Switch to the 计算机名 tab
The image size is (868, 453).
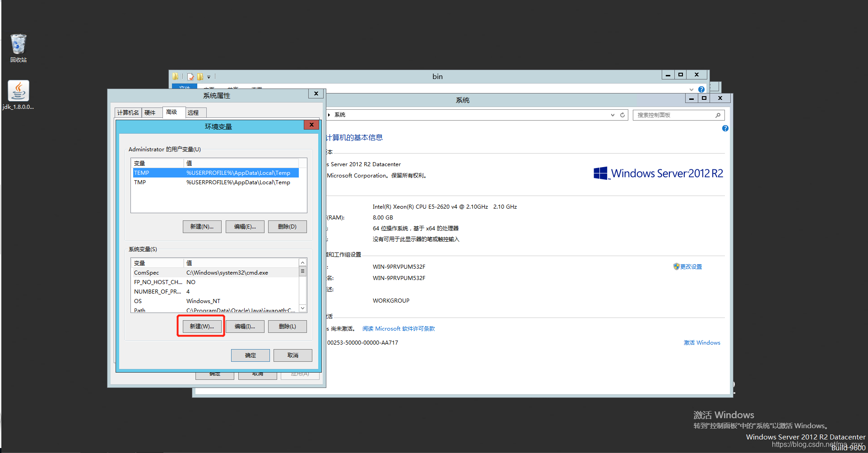128,113
